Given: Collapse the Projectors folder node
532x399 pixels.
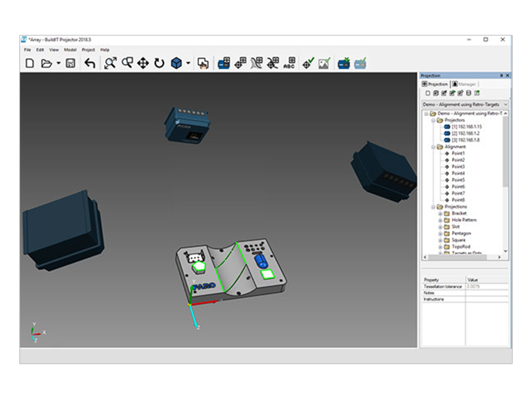Looking at the screenshot, I should (x=433, y=120).
